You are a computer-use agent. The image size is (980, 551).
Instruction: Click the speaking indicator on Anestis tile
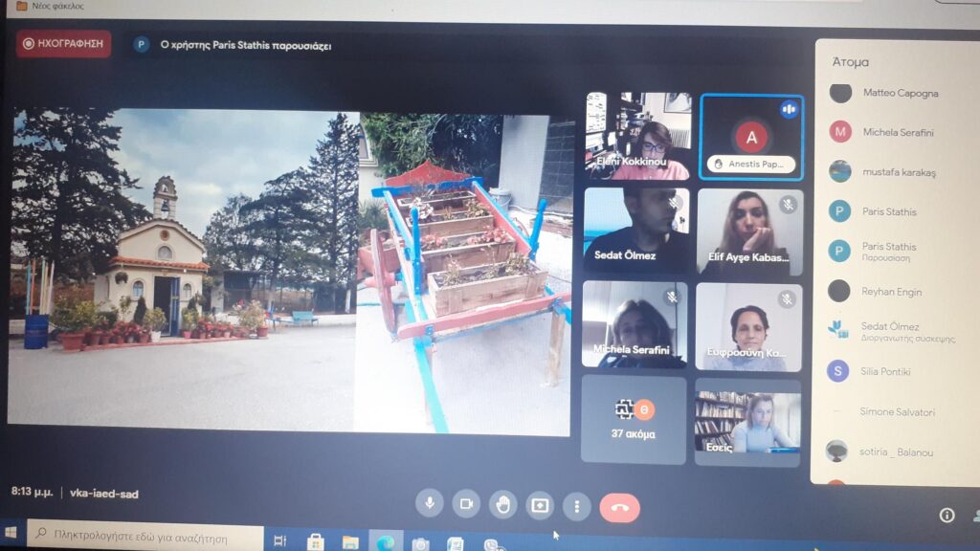click(x=789, y=109)
